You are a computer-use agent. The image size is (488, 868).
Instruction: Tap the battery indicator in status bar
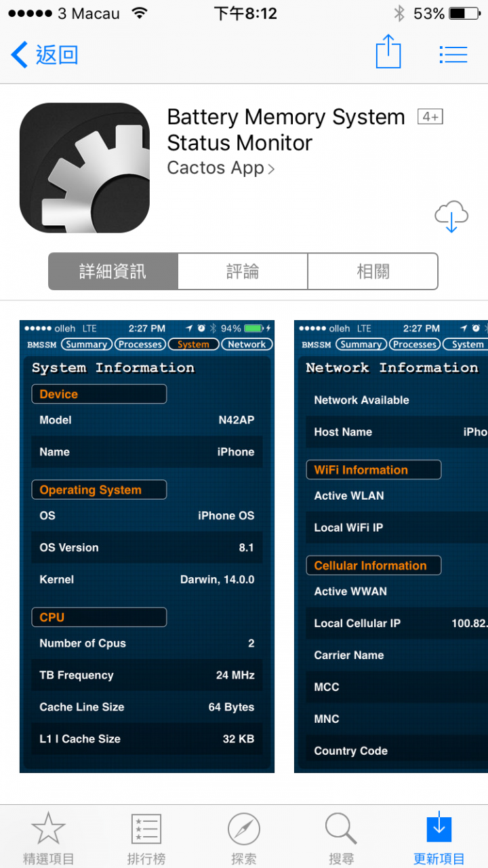466,14
